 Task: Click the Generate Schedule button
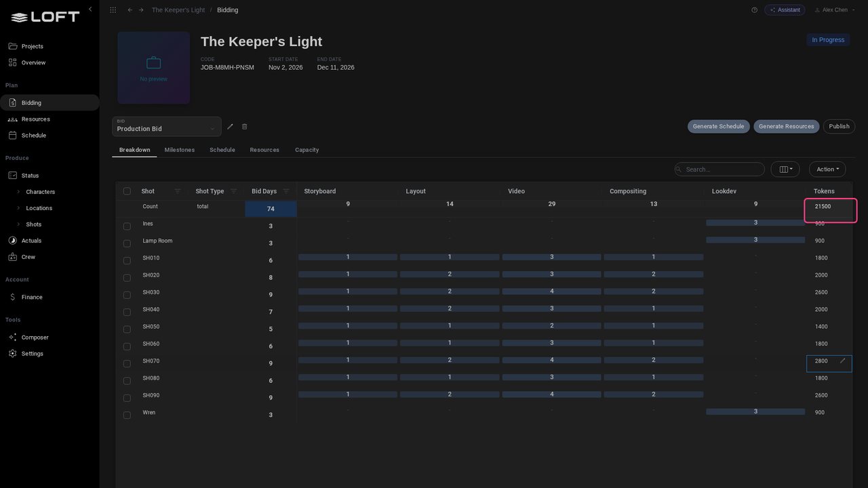point(719,127)
